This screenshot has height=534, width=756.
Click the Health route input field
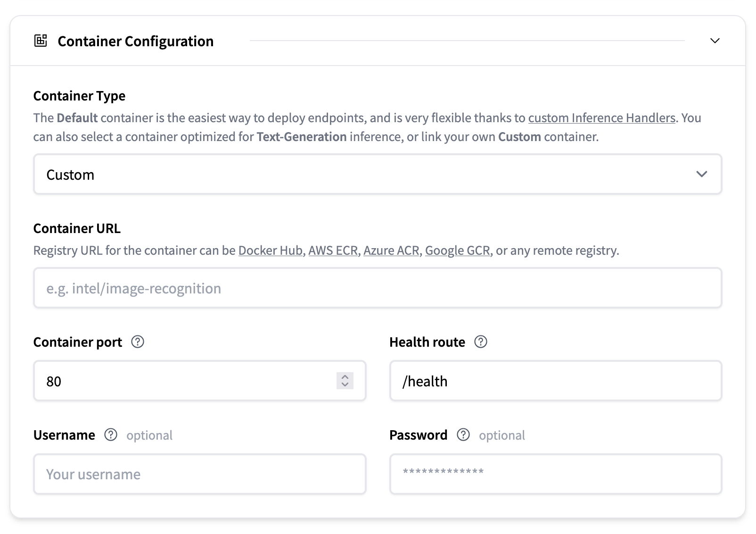(x=555, y=381)
